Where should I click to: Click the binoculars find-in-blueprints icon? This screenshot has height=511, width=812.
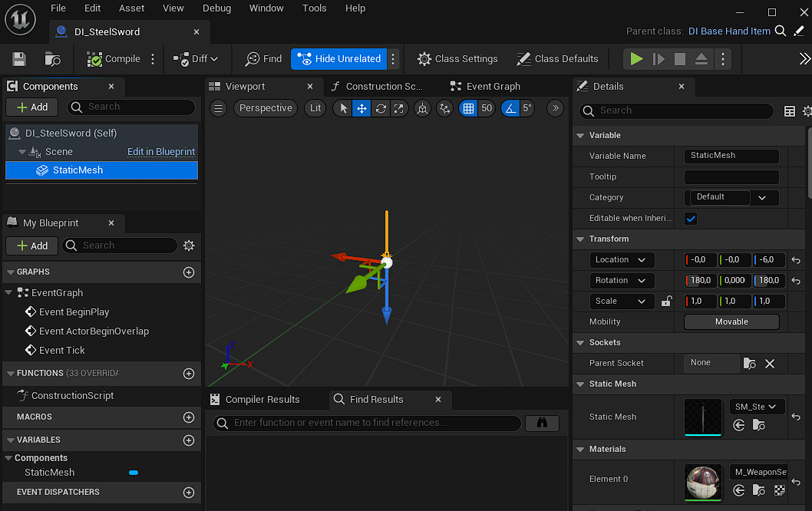click(542, 423)
